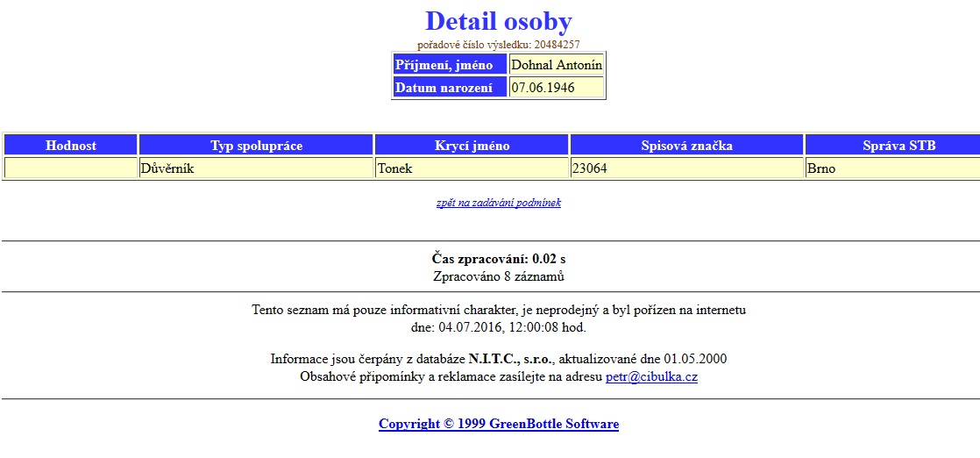Click the 'Datum narození' label cell
980x458 pixels.
pos(449,88)
